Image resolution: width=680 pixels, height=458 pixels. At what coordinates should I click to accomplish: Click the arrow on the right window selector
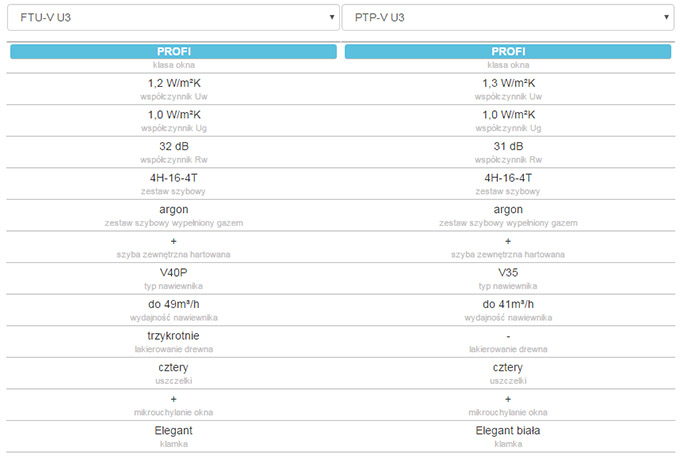[665, 17]
